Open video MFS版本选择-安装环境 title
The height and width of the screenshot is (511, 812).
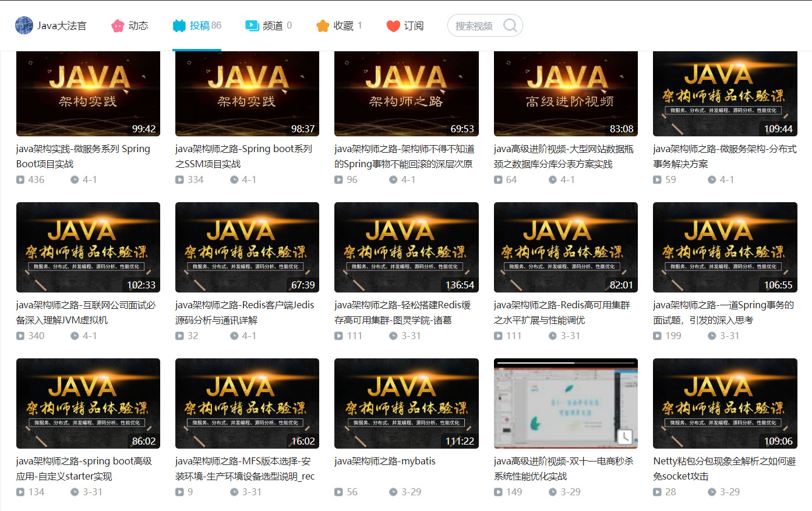pos(245,468)
